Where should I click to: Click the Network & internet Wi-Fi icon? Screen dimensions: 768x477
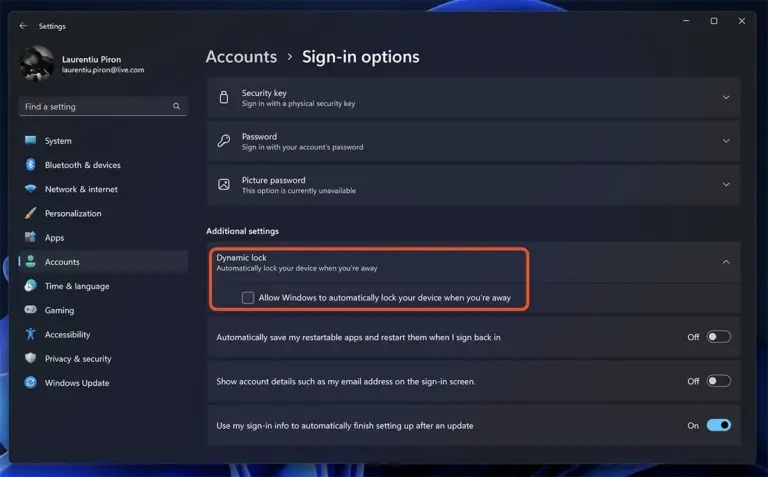coord(30,189)
